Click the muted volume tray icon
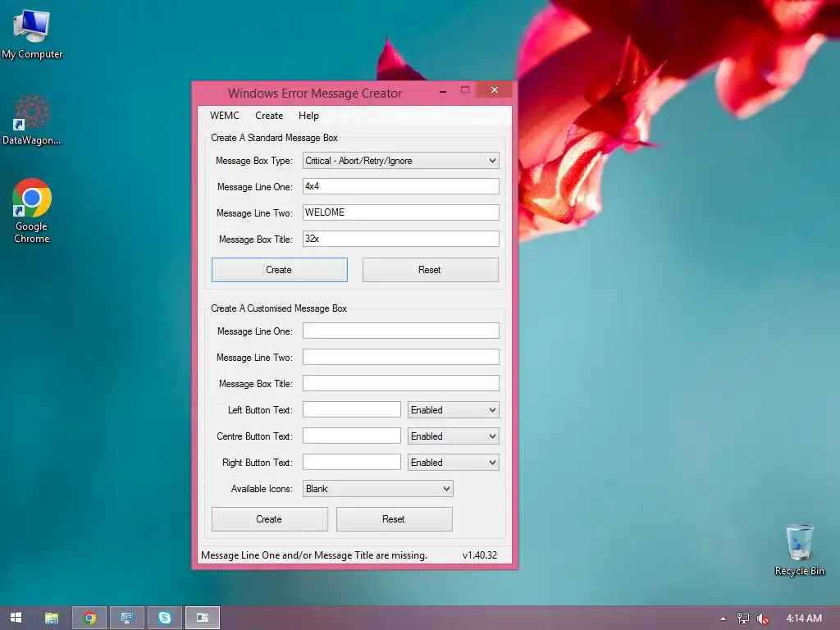 (762, 619)
